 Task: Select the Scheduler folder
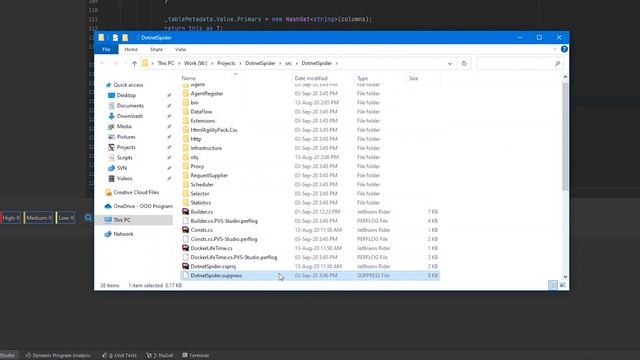click(x=202, y=184)
